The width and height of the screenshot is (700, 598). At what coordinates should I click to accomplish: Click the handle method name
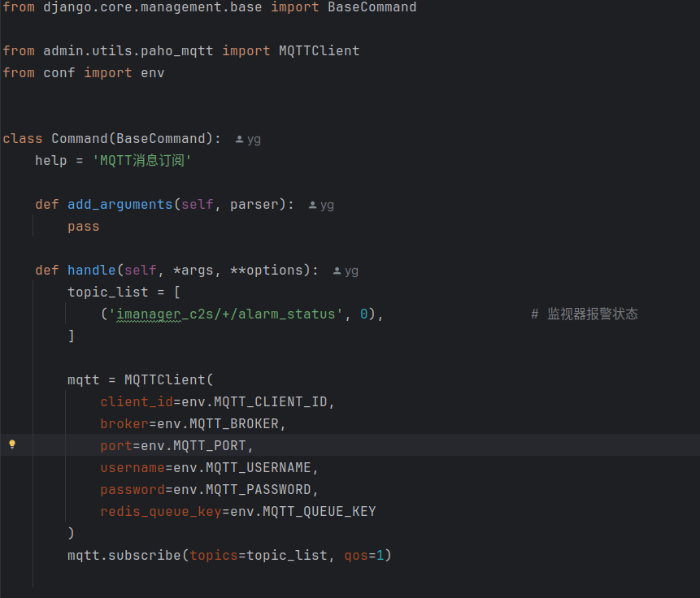(x=91, y=271)
